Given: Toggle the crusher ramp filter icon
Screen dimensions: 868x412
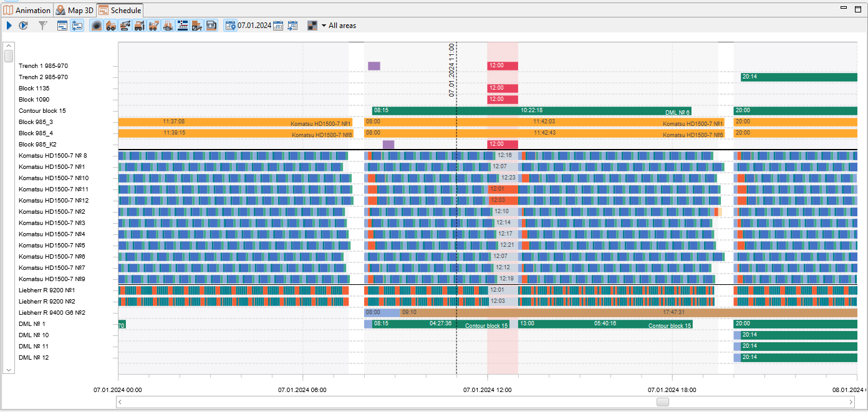Looking at the screenshot, I should (197, 26).
